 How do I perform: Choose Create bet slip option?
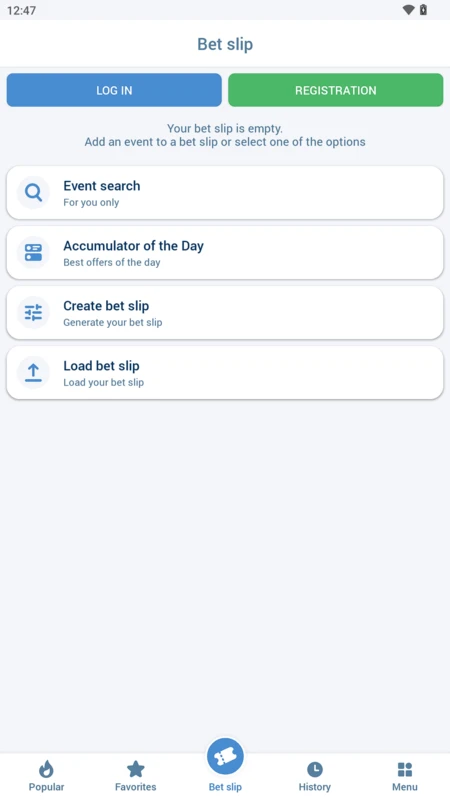[225, 312]
